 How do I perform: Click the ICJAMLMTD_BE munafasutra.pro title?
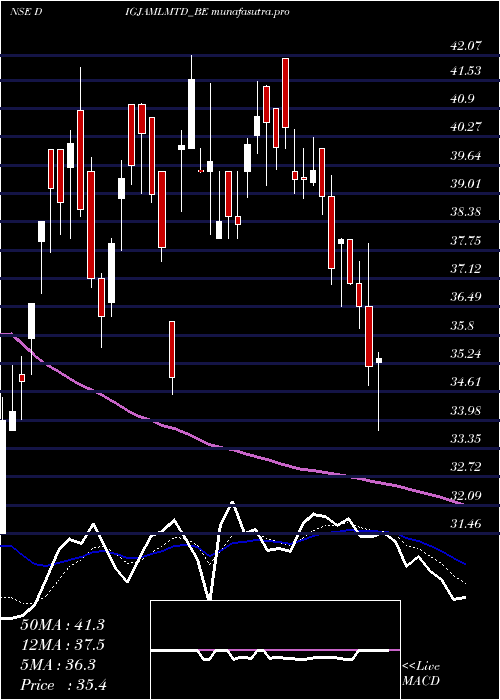pyautogui.click(x=208, y=12)
